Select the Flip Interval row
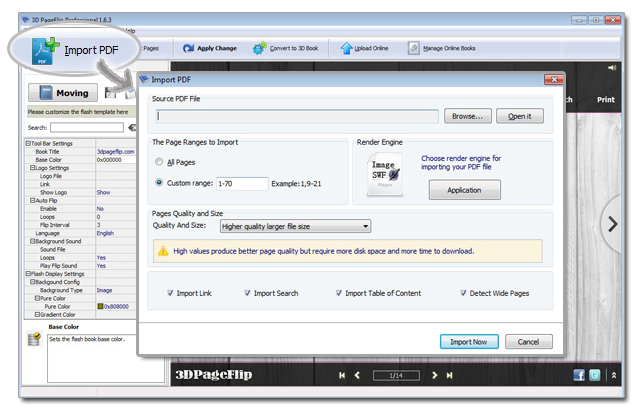The width and height of the screenshot is (644, 414). [x=80, y=225]
